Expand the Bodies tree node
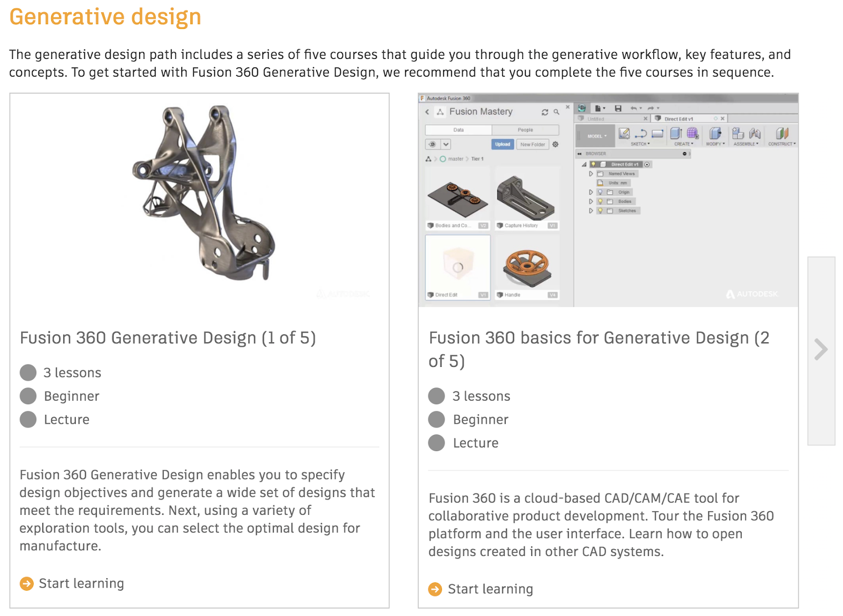The image size is (843, 616). coord(591,202)
